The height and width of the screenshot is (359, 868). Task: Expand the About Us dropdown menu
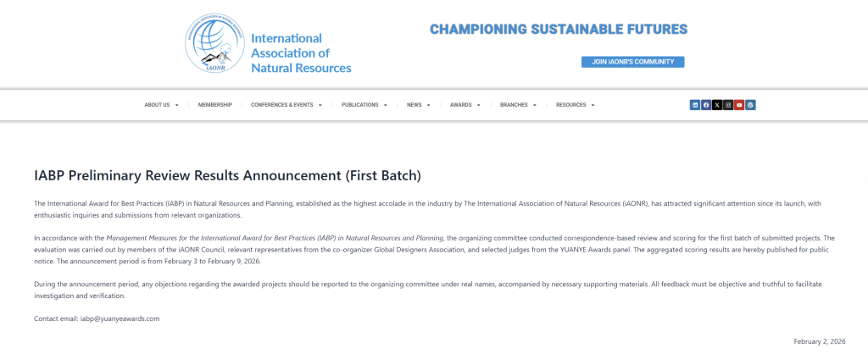point(161,105)
